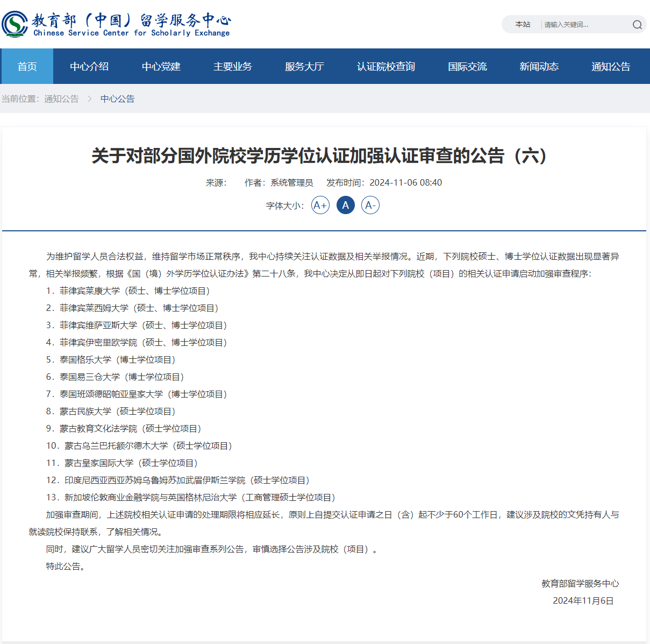Increase font size with A+ button

[x=320, y=205]
